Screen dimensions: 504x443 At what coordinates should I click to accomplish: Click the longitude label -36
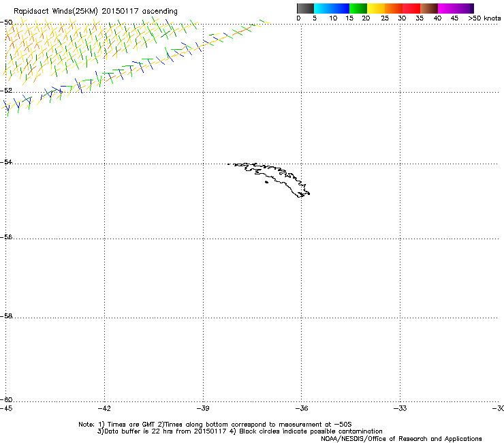point(301,408)
